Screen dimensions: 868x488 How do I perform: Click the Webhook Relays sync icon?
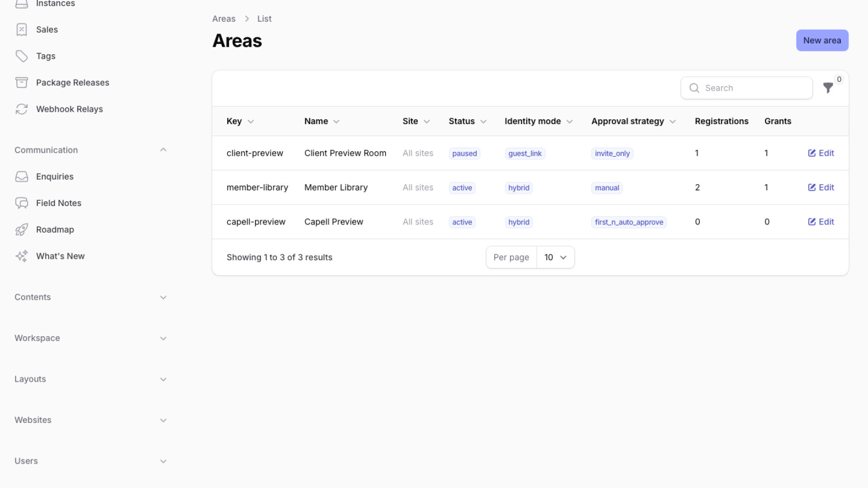tap(22, 109)
